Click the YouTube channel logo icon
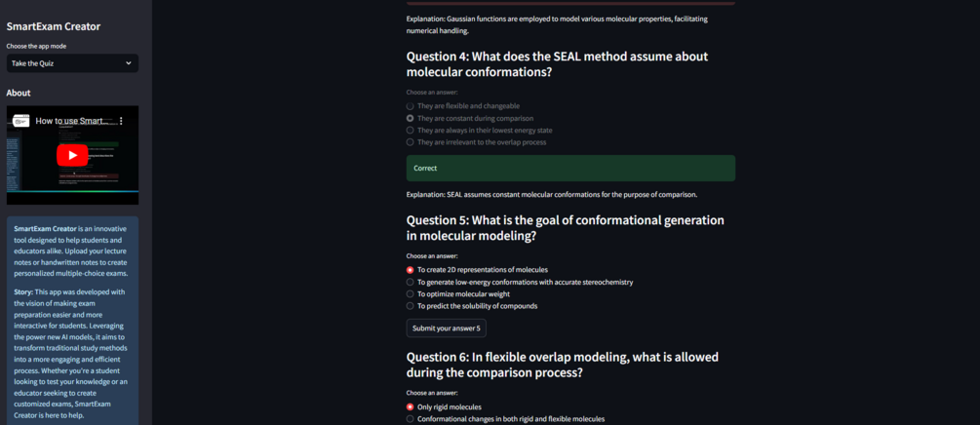The height and width of the screenshot is (425, 980). pyautogui.click(x=20, y=121)
